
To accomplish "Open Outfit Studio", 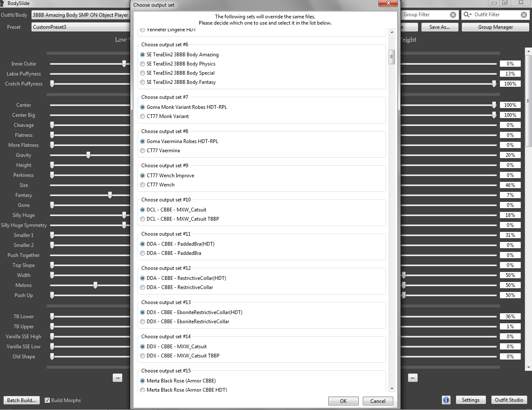I will [x=509, y=400].
